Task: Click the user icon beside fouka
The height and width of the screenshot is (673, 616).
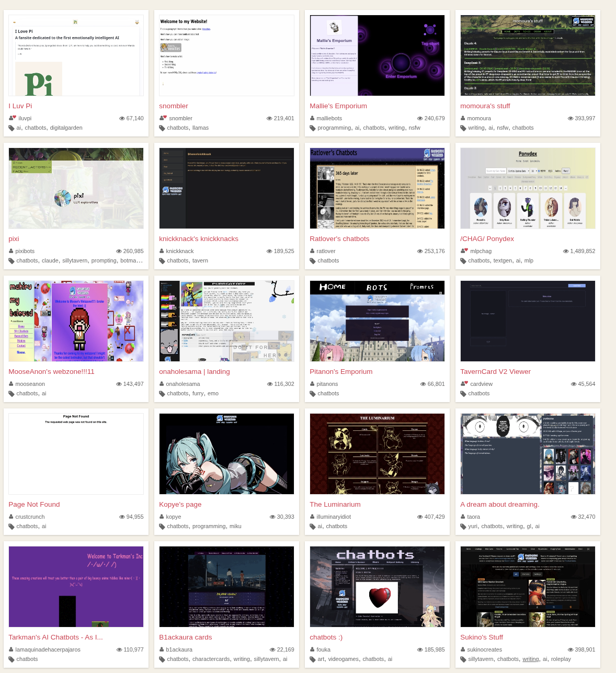Action: coord(312,649)
